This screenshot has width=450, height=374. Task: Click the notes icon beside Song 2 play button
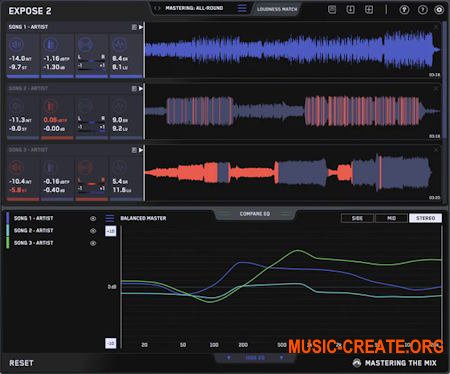[x=134, y=88]
